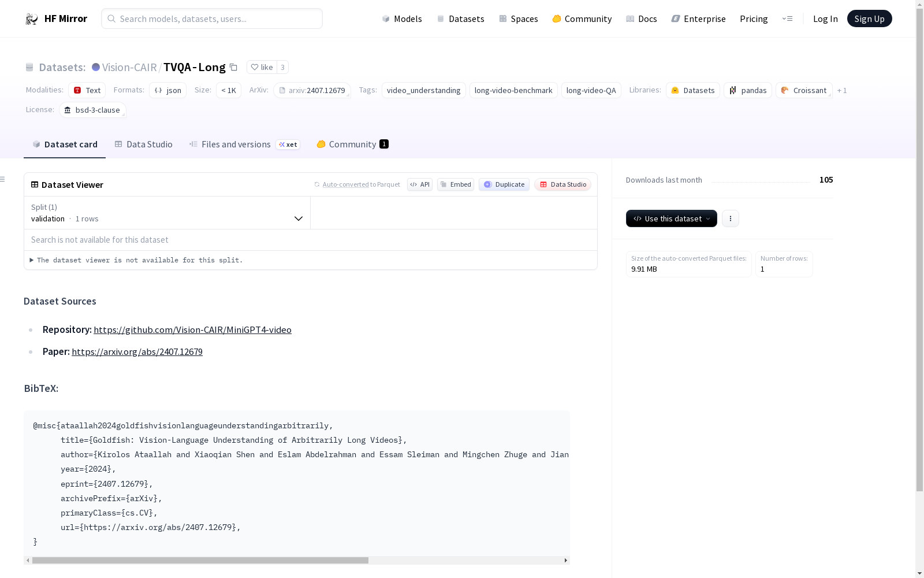Click the heart like button

(262, 67)
